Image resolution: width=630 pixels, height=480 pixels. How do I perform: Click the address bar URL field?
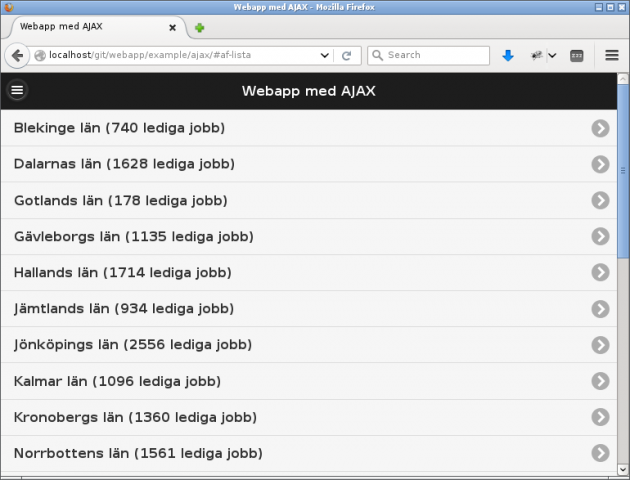183,55
